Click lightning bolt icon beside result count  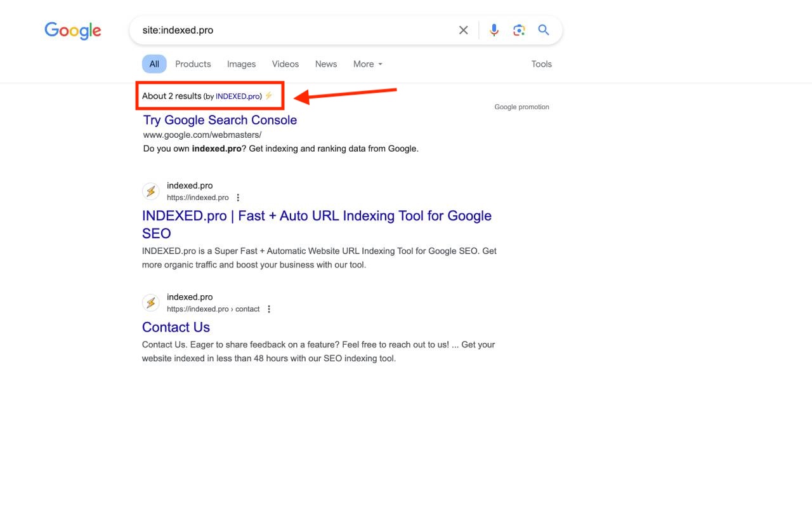pos(268,96)
